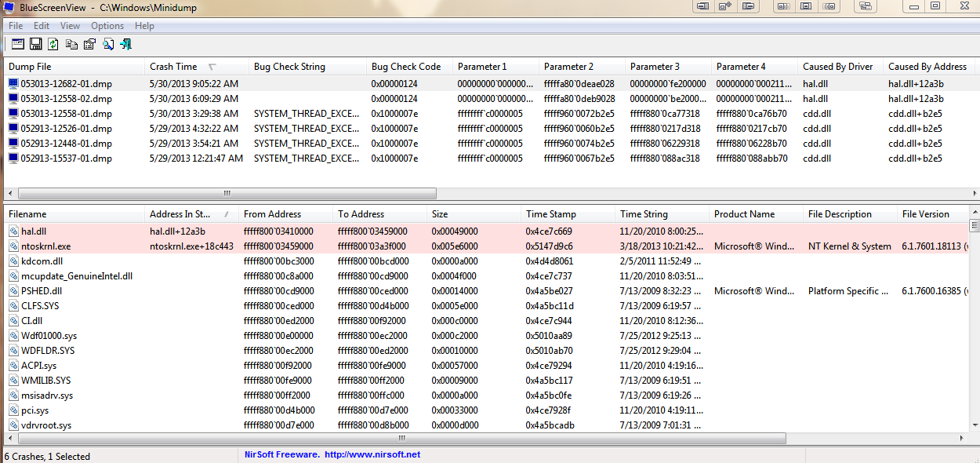Image resolution: width=980 pixels, height=463 pixels.
Task: Click the pci.sys file icon
Action: pyautogui.click(x=13, y=410)
